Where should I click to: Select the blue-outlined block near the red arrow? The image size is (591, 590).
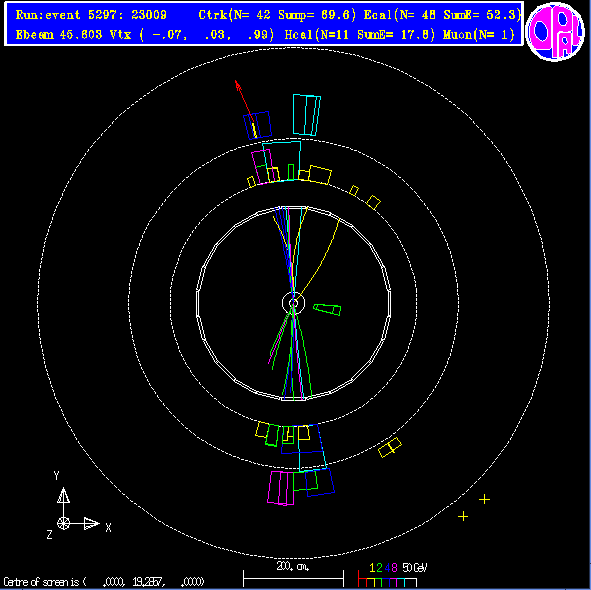pyautogui.click(x=257, y=125)
